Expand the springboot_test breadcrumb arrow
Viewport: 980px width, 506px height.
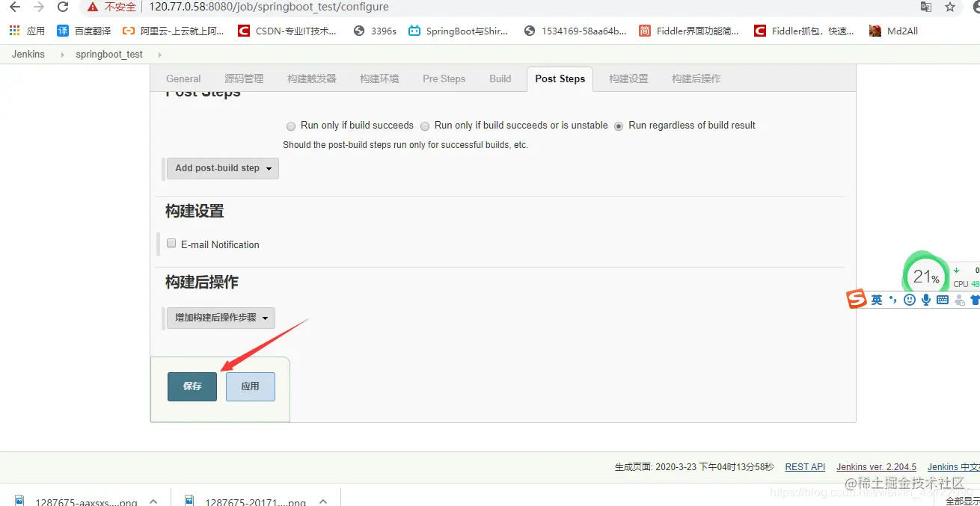tap(159, 55)
